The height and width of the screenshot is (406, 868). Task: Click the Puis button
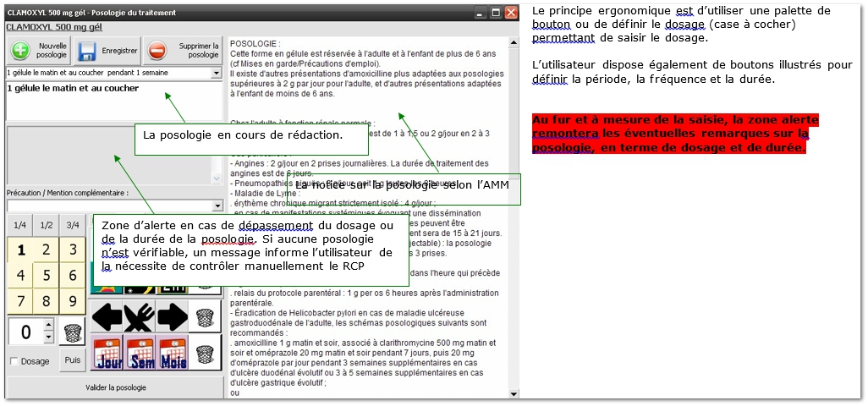pos(73,360)
